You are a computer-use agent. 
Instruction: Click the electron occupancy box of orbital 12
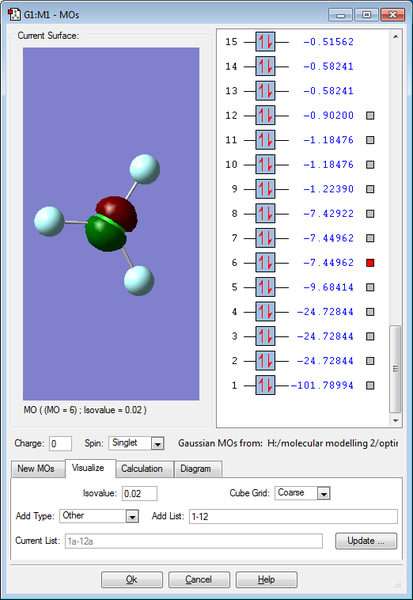(x=265, y=115)
